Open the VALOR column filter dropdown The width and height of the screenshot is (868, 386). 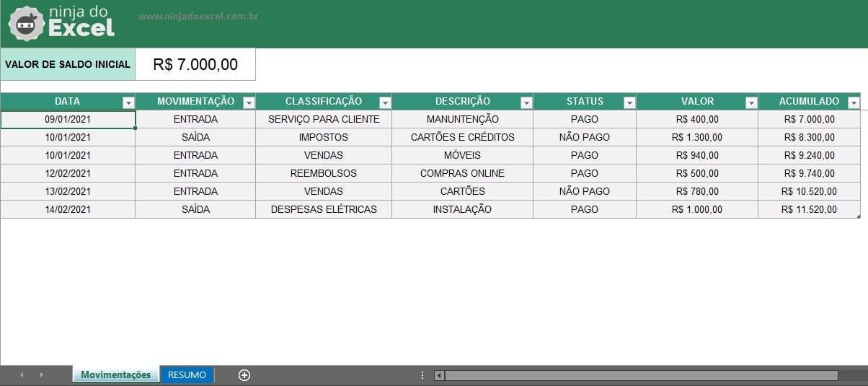(x=751, y=102)
